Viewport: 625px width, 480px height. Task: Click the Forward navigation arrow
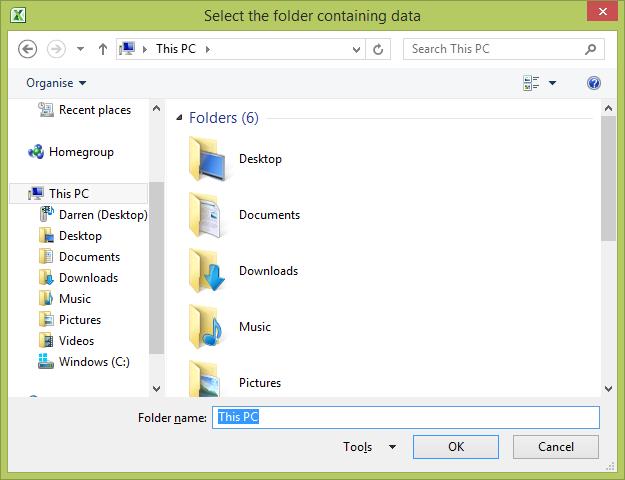[56, 49]
